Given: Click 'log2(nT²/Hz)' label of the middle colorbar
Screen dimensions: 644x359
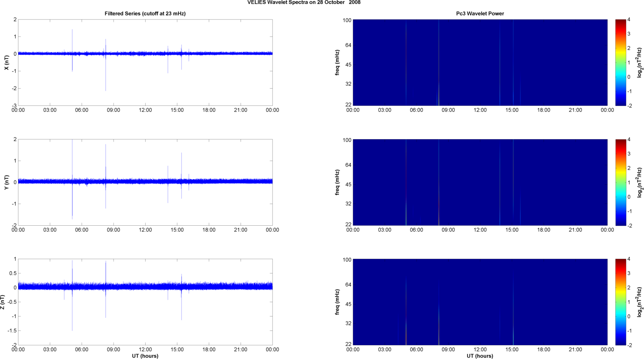Looking at the screenshot, I should (x=640, y=182).
